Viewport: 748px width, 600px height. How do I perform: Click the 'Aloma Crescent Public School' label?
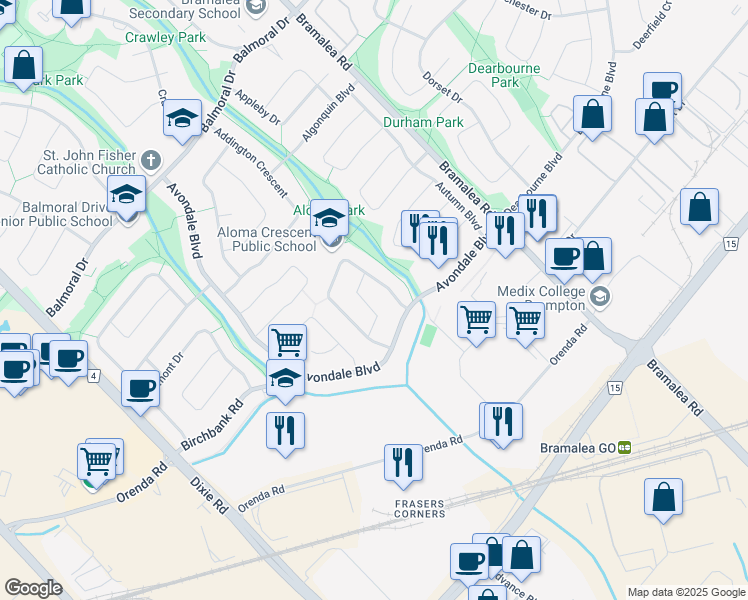(x=267, y=239)
